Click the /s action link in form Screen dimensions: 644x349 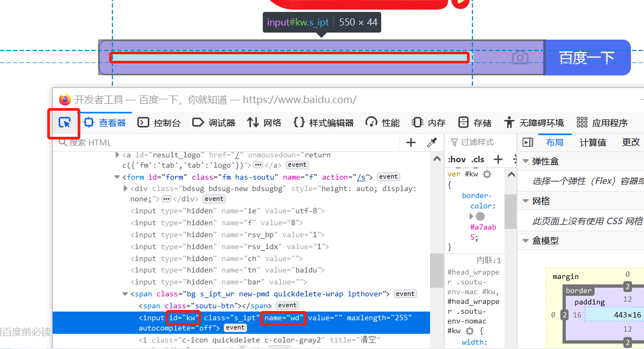(361, 177)
